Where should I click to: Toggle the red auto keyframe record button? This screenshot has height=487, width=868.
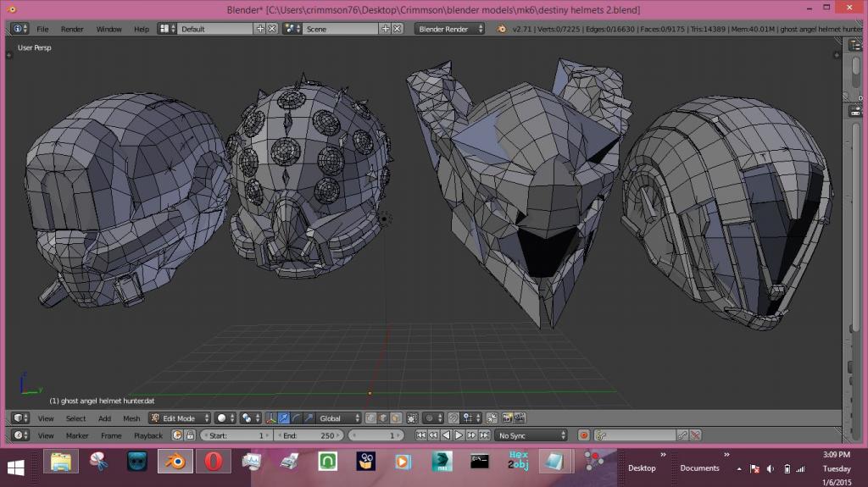point(583,435)
